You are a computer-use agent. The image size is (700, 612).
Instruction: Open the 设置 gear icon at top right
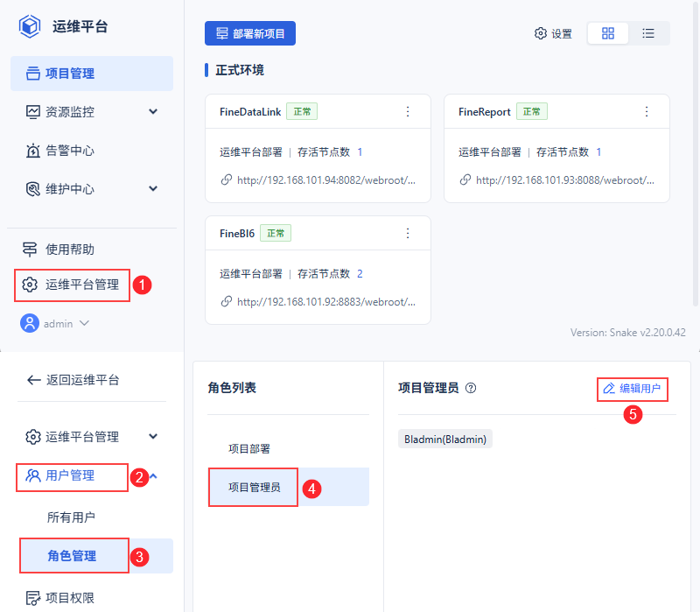click(540, 33)
